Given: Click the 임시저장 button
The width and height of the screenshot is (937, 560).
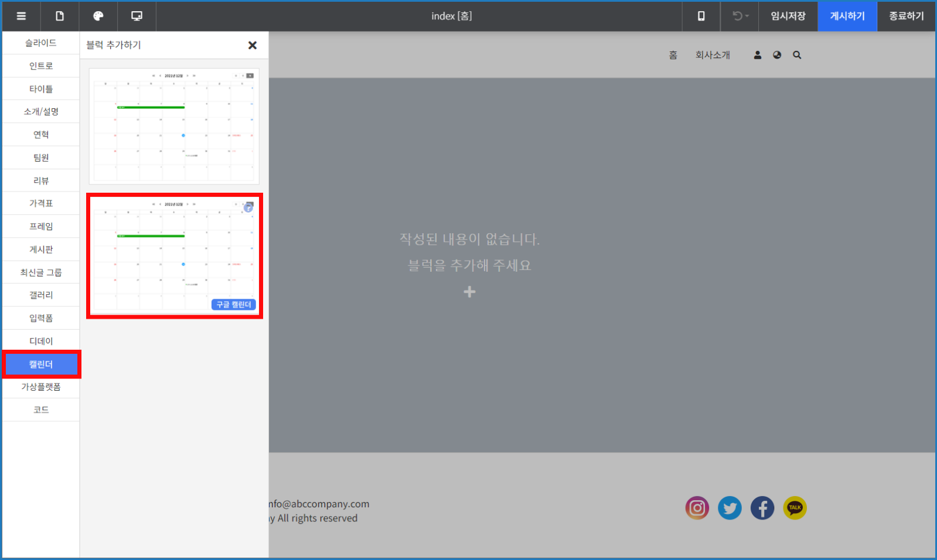Looking at the screenshot, I should (x=788, y=16).
